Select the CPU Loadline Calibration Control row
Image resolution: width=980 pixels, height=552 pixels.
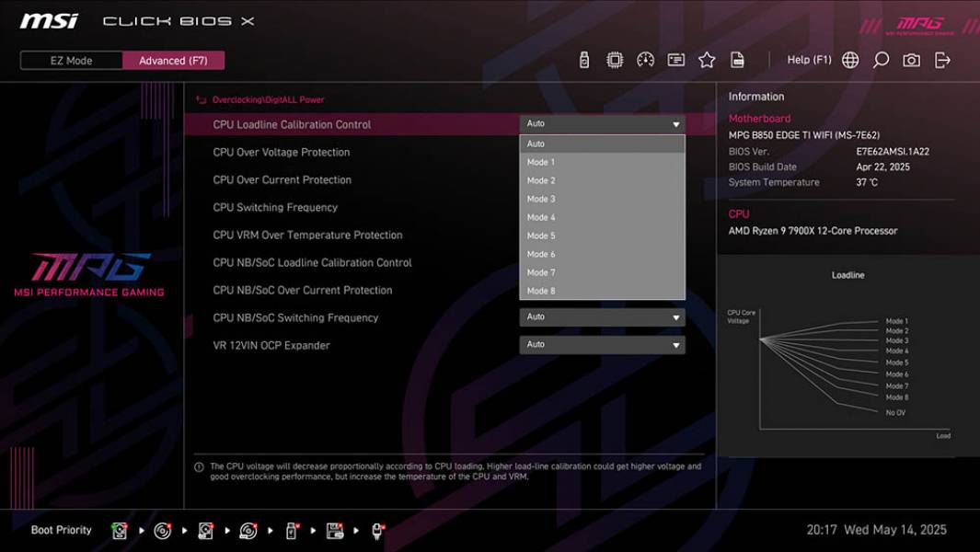coord(450,124)
